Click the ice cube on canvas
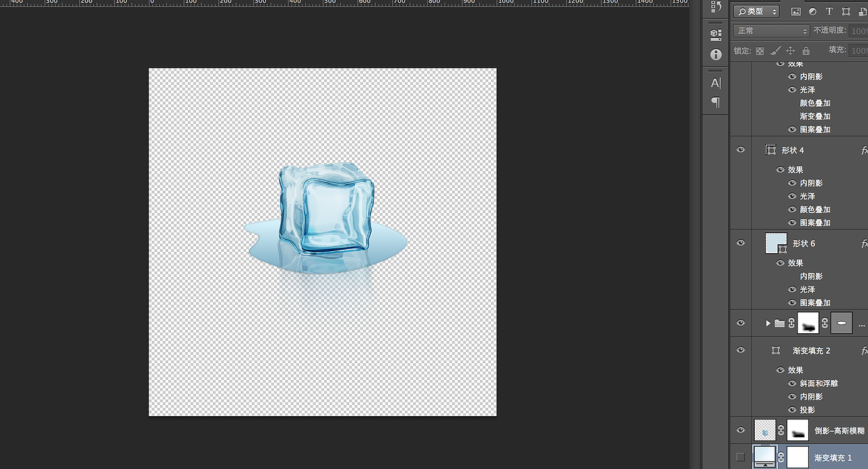The image size is (868, 469). pyautogui.click(x=326, y=209)
